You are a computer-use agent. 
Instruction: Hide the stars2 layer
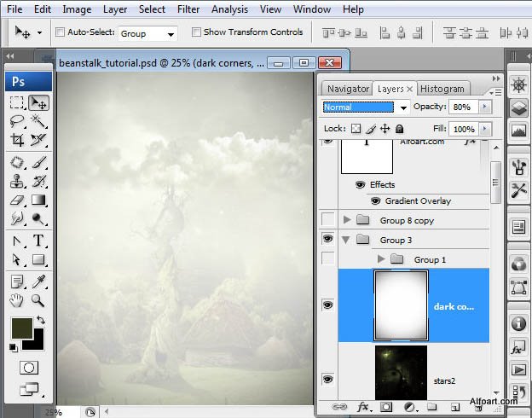coord(328,379)
